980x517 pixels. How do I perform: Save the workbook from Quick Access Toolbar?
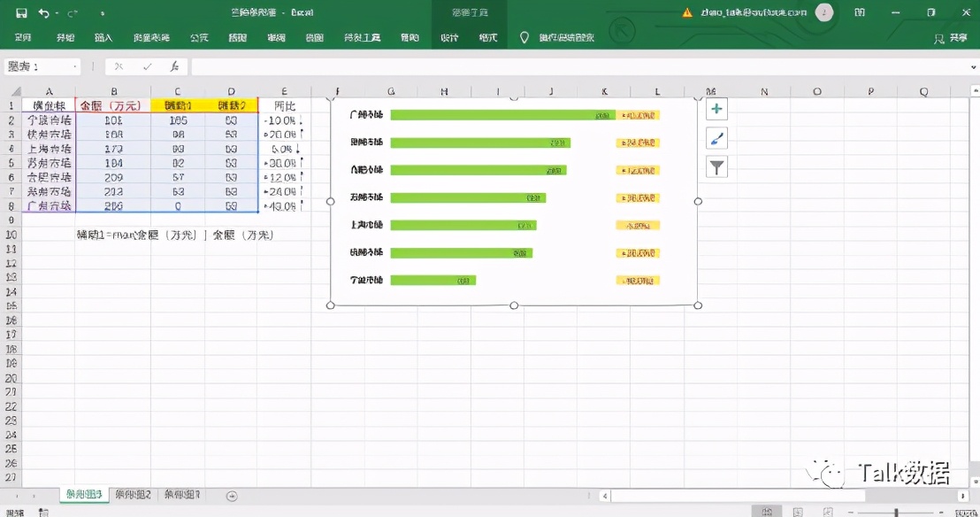[21, 12]
